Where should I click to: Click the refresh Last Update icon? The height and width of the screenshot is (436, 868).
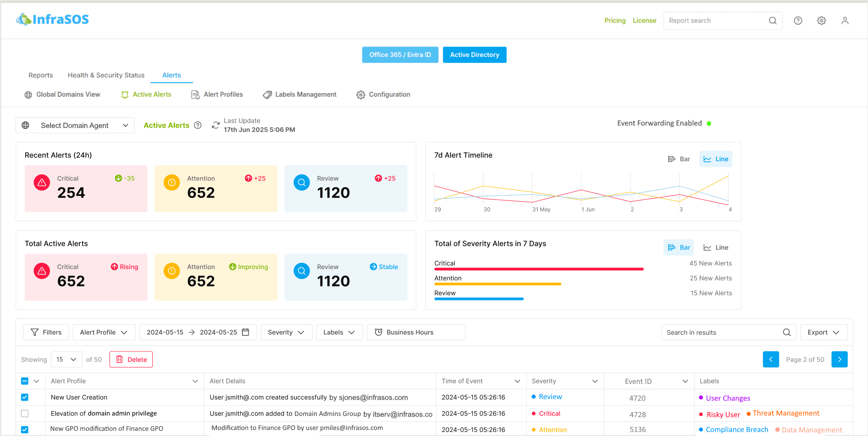click(x=215, y=125)
